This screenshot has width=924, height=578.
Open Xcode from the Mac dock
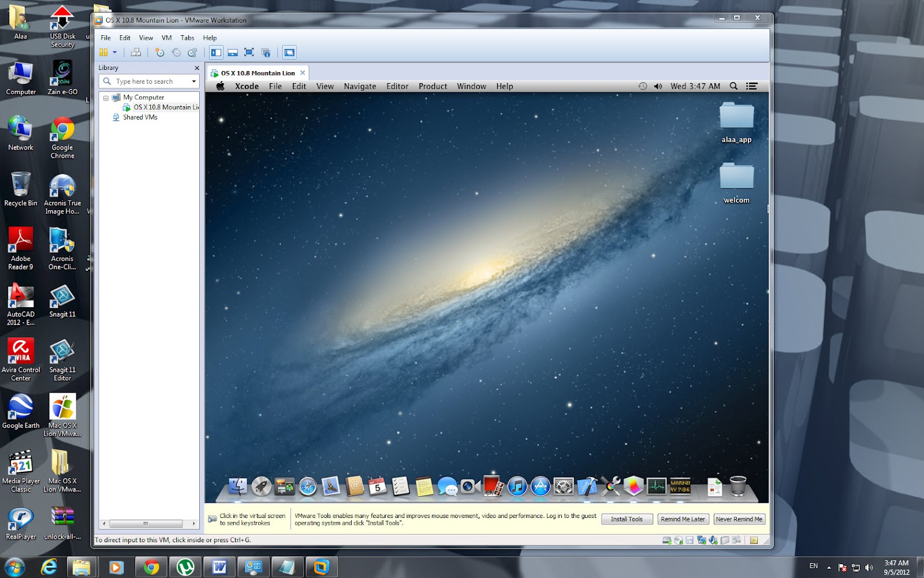pyautogui.click(x=587, y=486)
